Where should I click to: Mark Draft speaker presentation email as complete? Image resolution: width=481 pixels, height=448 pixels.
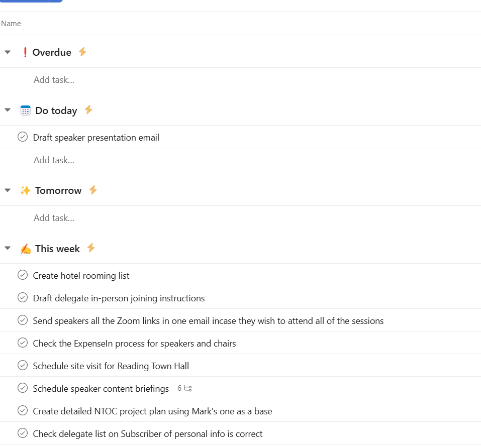23,137
